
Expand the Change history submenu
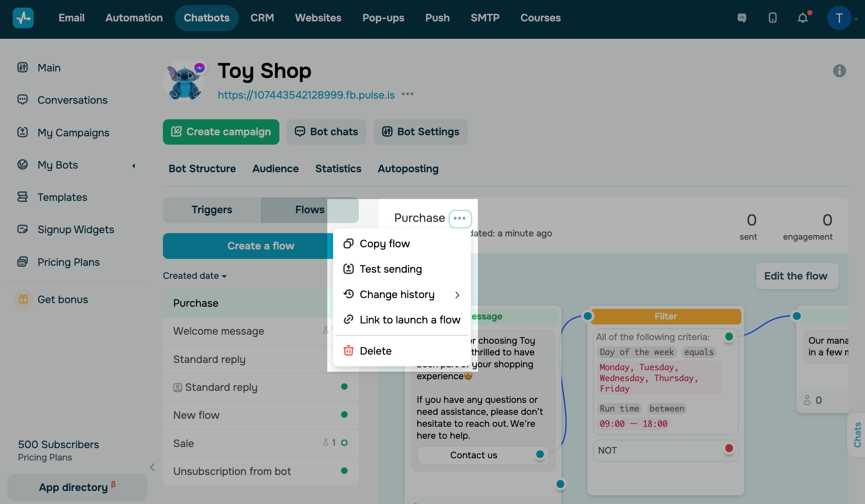tap(458, 295)
